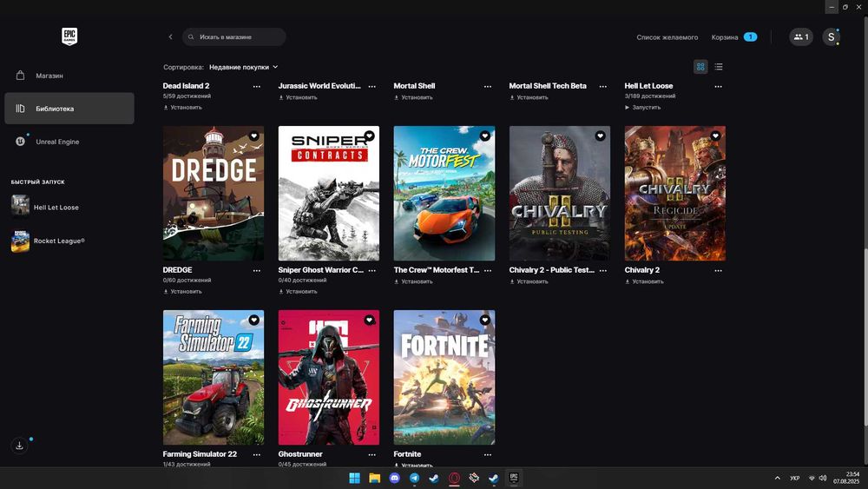868x489 pixels.
Task: Open the Fortnite cover thumbnail
Action: coord(444,377)
